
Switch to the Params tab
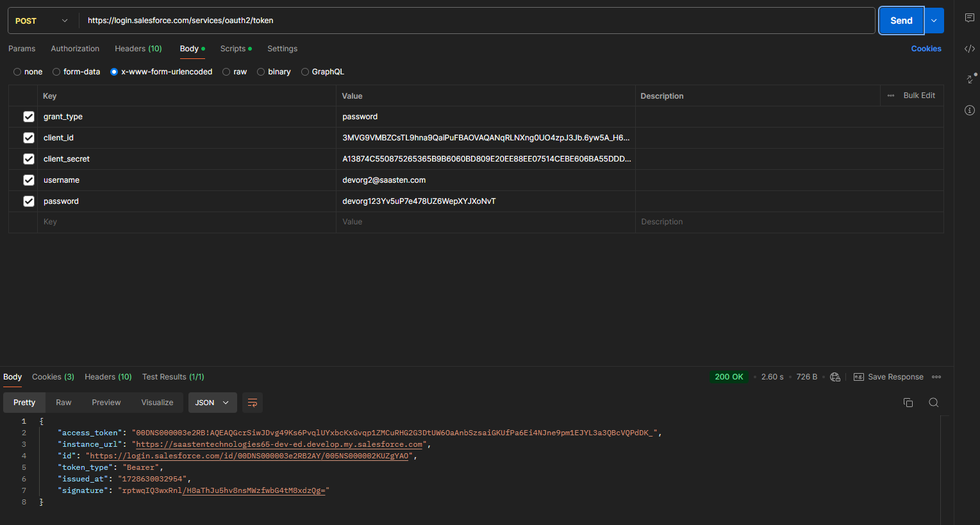[22, 49]
